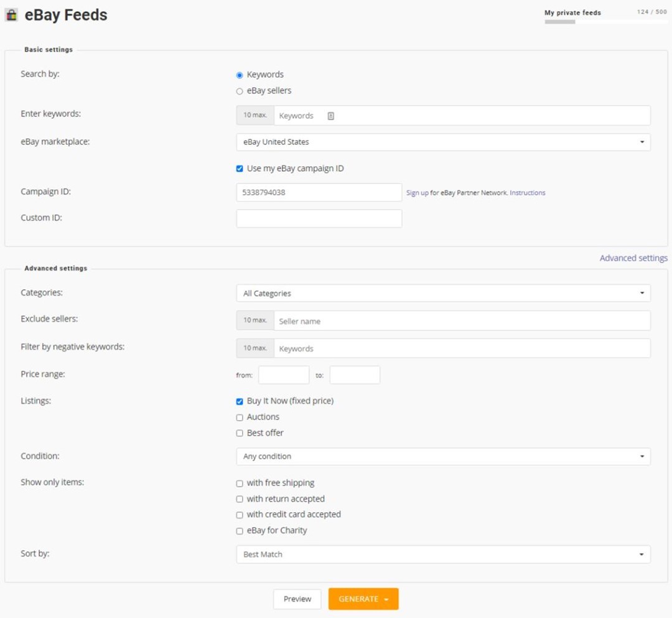Click the My private feeds progress bar

tap(605, 22)
